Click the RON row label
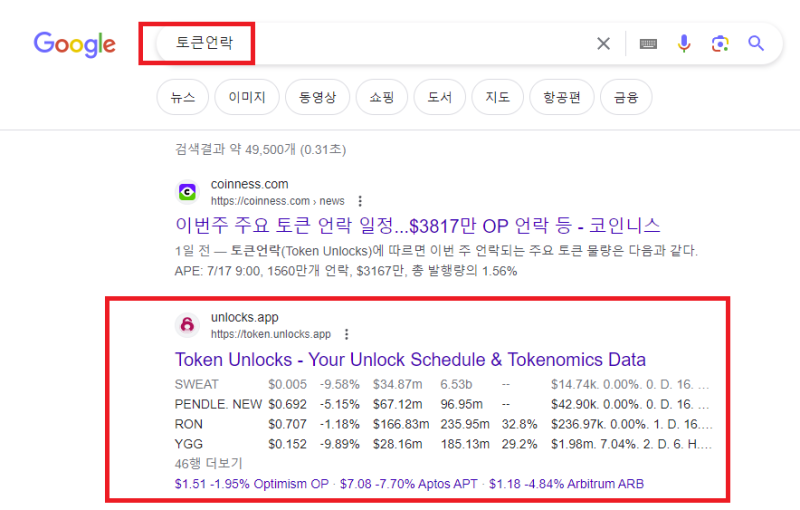The width and height of the screenshot is (800, 510). (x=189, y=424)
